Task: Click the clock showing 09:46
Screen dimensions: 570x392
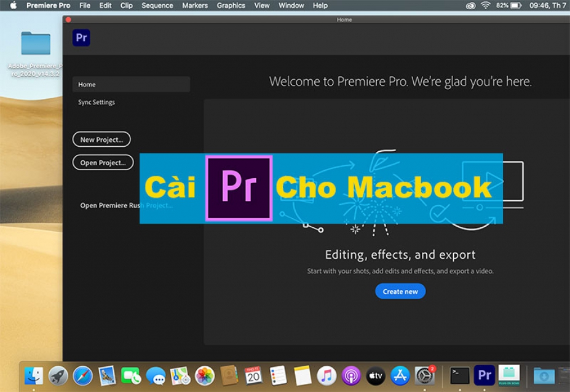Action: 548,6
